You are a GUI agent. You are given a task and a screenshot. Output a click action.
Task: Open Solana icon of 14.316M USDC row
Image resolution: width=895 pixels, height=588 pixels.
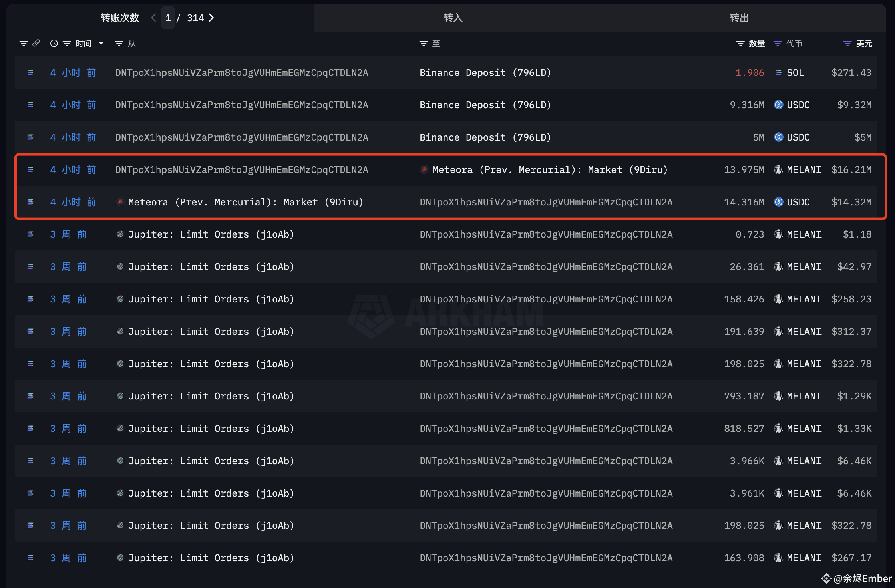(x=30, y=202)
